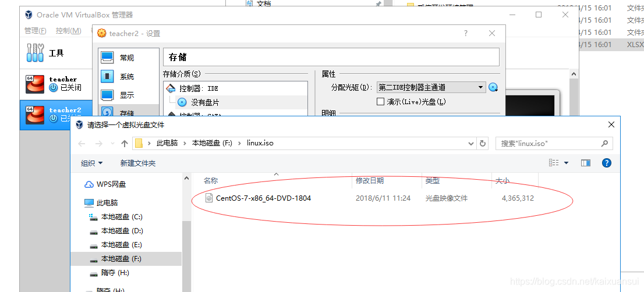This screenshot has width=644, height=292.
Task: Click the 组织 dropdown in file dialog
Action: tap(92, 163)
